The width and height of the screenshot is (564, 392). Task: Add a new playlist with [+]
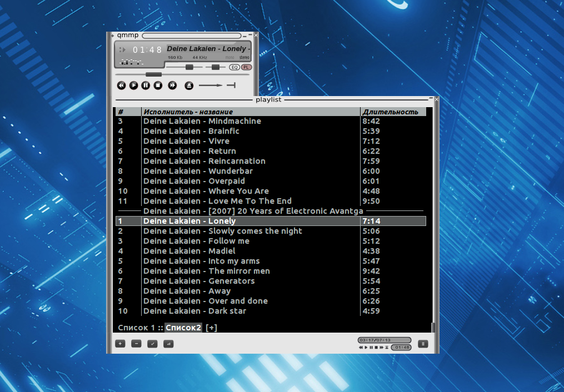pyautogui.click(x=211, y=328)
